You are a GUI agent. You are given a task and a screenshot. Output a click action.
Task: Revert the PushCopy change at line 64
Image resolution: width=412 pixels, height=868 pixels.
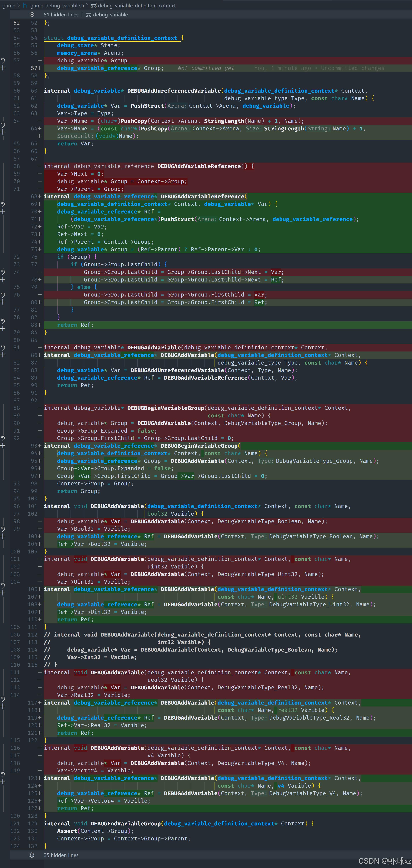[3, 125]
